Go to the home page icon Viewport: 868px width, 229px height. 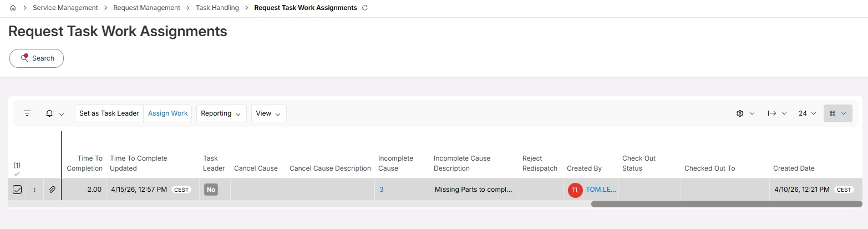coord(13,8)
